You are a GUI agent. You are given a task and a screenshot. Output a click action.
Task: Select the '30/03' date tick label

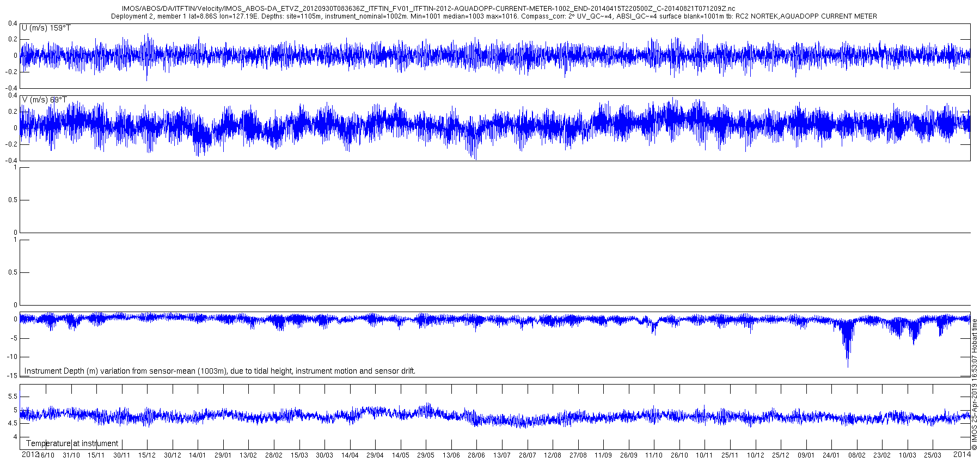point(324,455)
